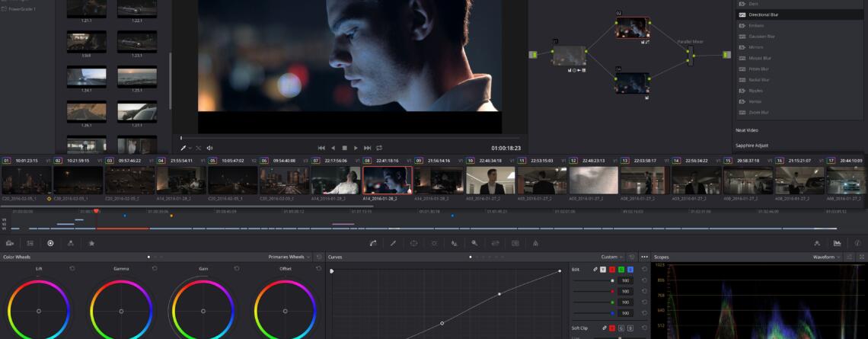Select the Curves palette icon
The height and width of the screenshot is (339, 868).
[x=373, y=242]
